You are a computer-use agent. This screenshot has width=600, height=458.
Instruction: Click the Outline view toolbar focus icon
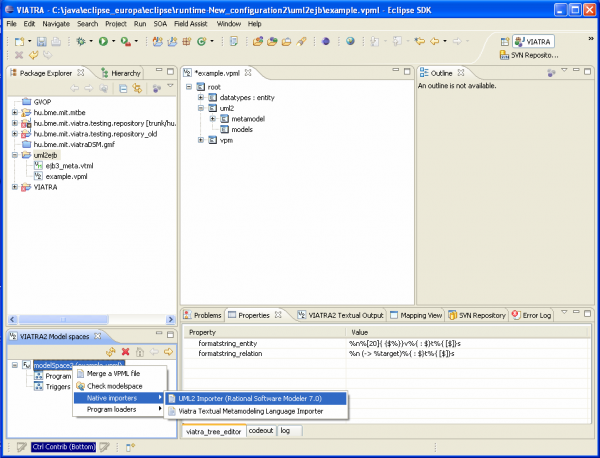pyautogui.click(x=551, y=73)
